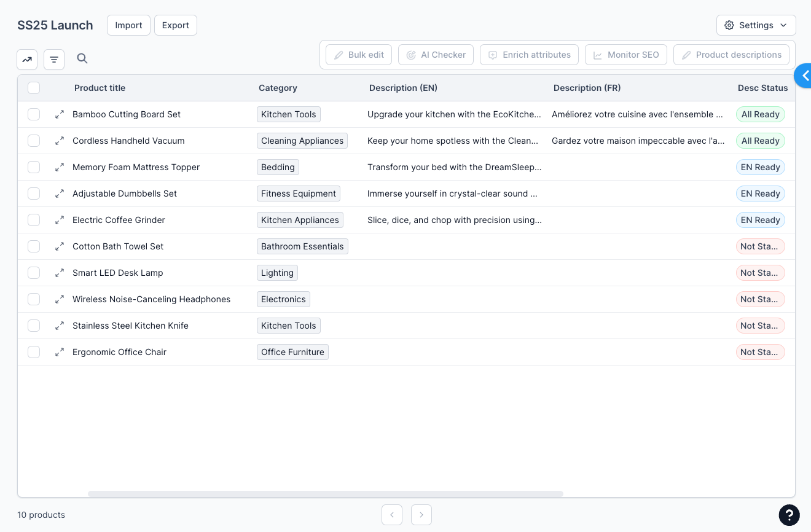Click the Bathroom Essentials category tag

[x=302, y=246]
